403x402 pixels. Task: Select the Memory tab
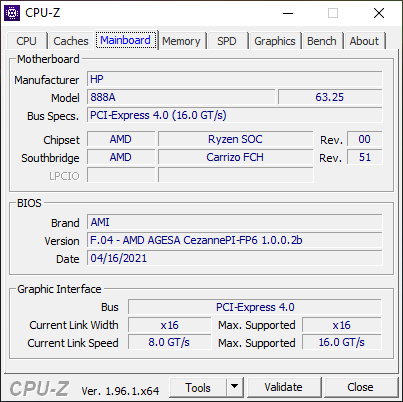click(x=181, y=41)
